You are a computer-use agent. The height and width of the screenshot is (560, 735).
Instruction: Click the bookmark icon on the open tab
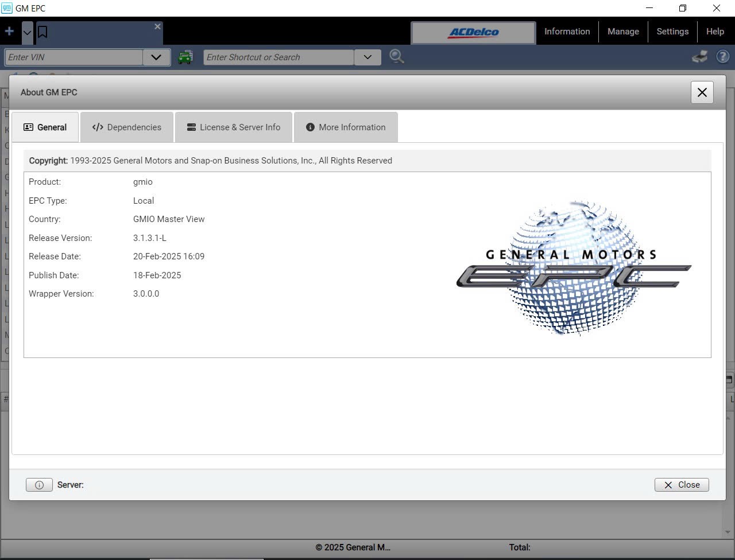[x=42, y=32]
